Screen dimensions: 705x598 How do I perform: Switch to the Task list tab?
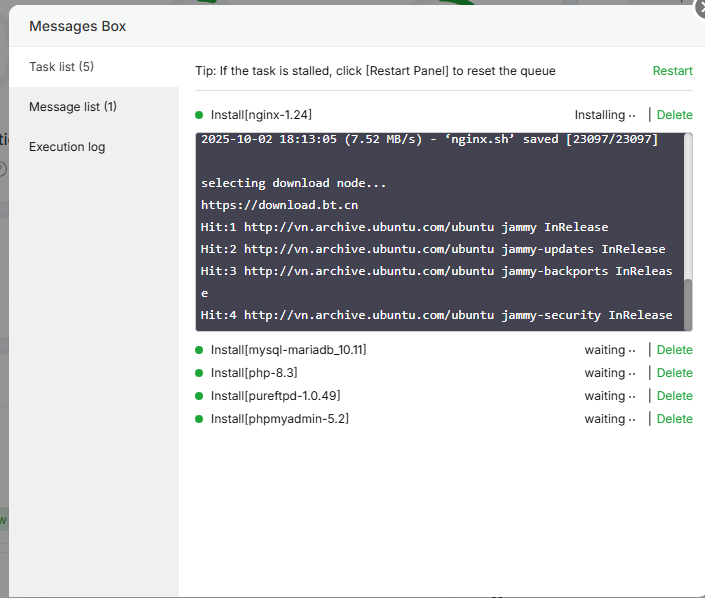click(61, 67)
